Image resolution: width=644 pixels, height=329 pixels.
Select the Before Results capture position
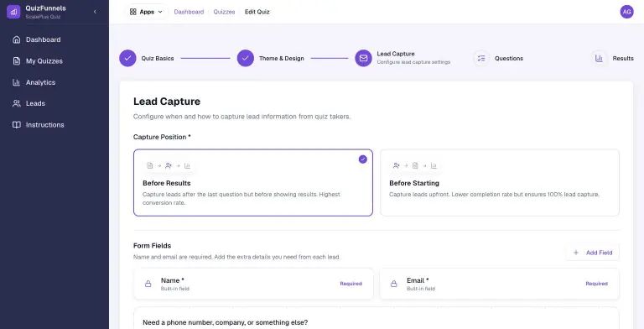click(253, 183)
